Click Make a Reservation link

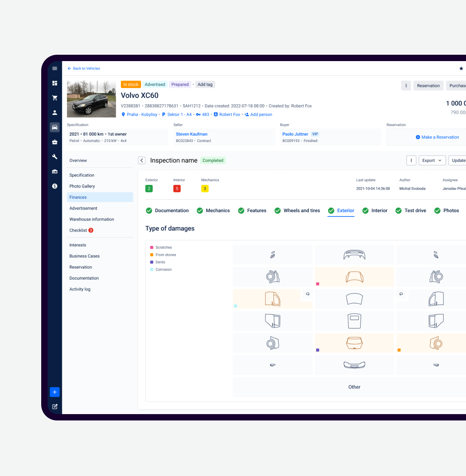[x=437, y=137]
